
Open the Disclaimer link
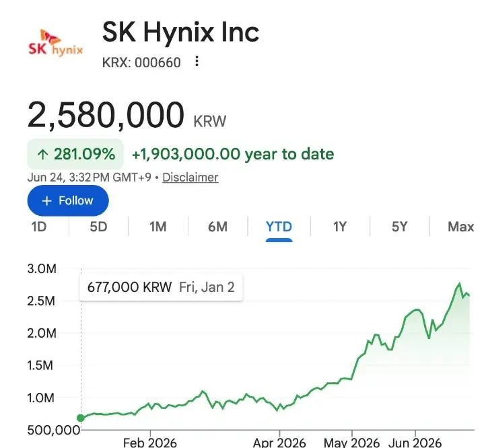point(191,178)
